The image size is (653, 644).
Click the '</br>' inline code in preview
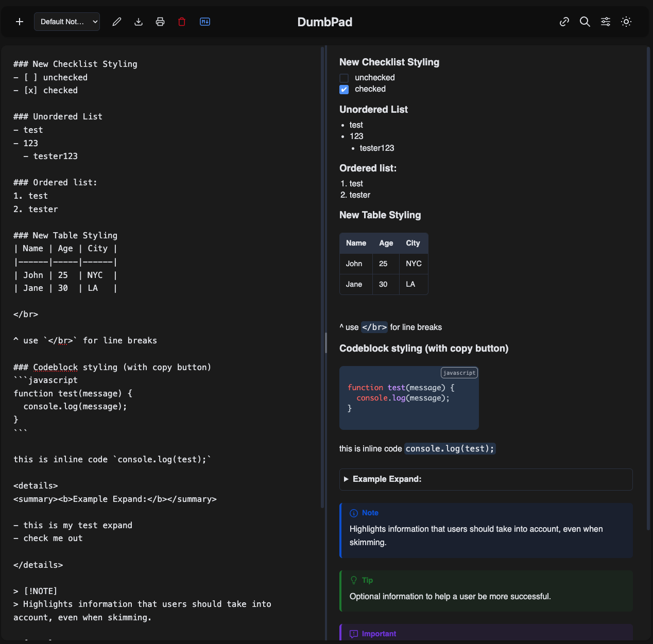(x=374, y=327)
